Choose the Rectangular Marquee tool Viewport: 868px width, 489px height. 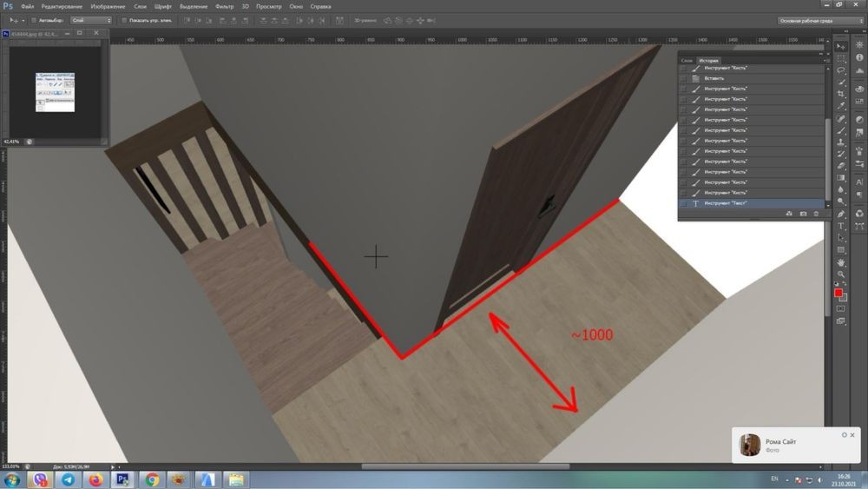tap(841, 57)
